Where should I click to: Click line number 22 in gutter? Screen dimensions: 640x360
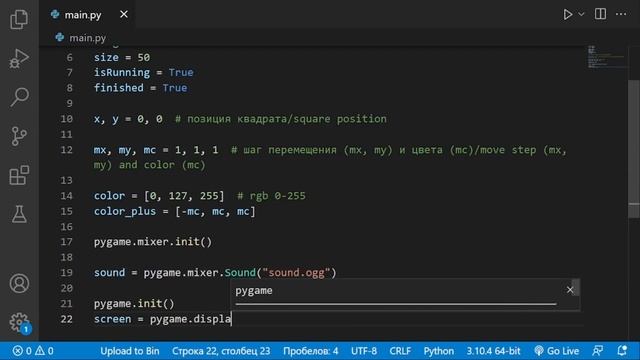tap(67, 319)
